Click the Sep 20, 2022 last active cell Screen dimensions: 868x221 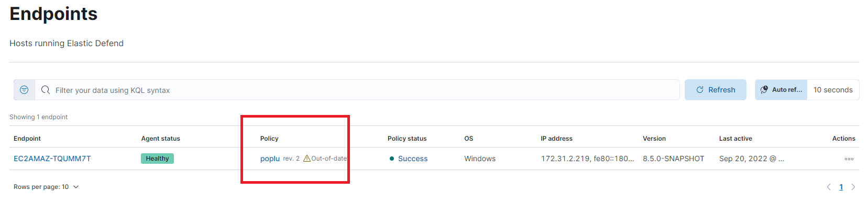(x=752, y=159)
